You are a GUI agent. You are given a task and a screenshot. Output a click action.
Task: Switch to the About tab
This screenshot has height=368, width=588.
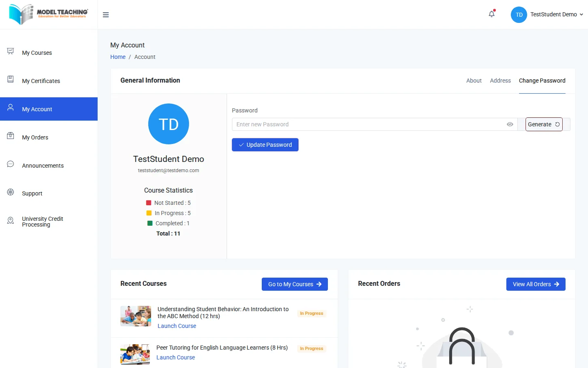[x=474, y=81]
